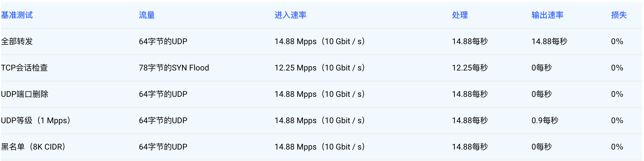Click the 损失 column header

point(619,15)
